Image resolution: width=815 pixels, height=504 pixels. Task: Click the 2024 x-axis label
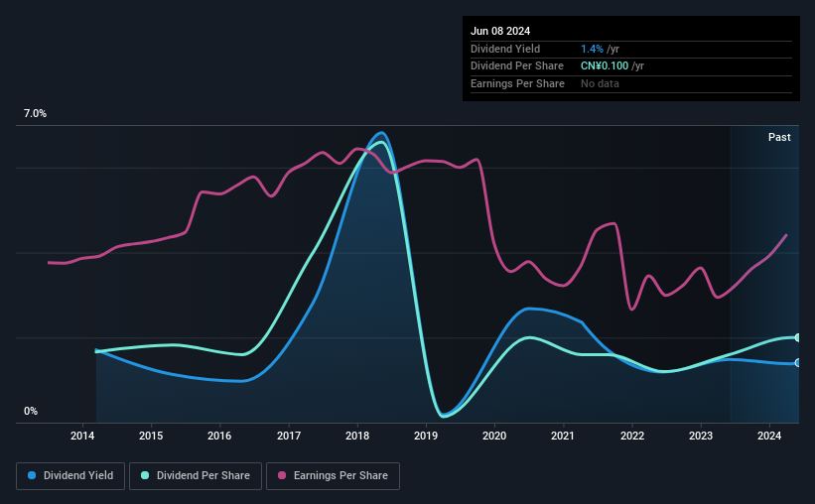769,436
